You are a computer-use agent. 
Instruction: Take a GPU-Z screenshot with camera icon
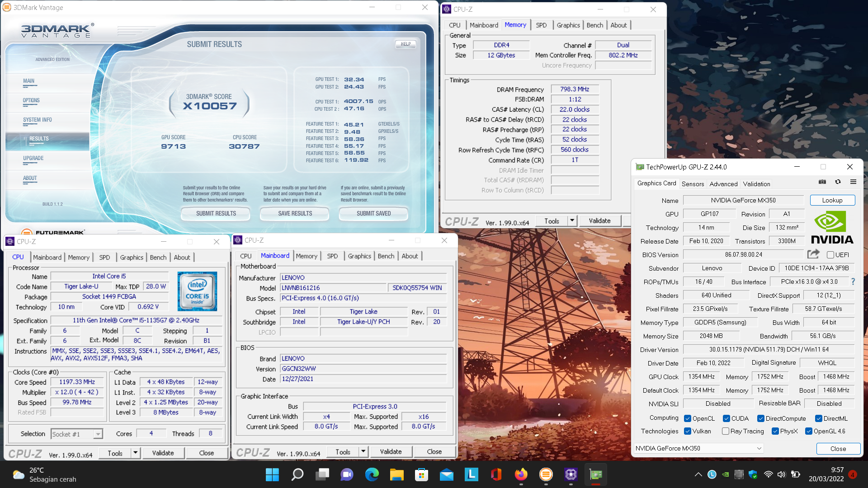(x=822, y=182)
